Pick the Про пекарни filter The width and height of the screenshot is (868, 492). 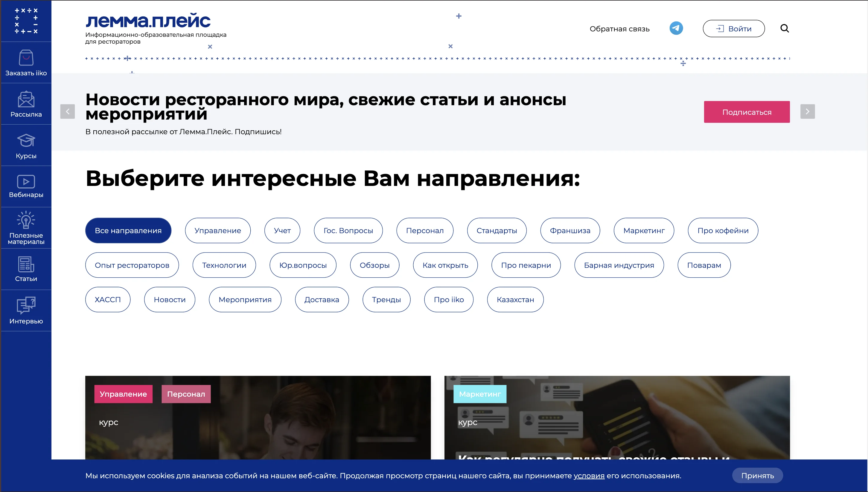(x=526, y=265)
